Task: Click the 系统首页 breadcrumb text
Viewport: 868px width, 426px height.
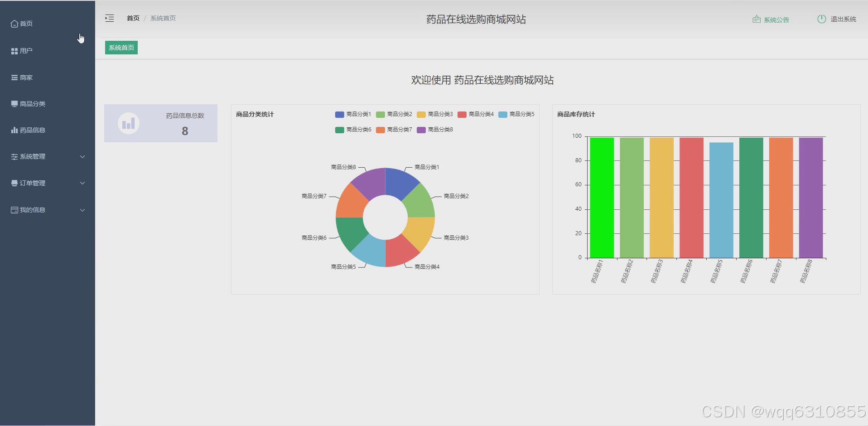Action: tap(163, 18)
